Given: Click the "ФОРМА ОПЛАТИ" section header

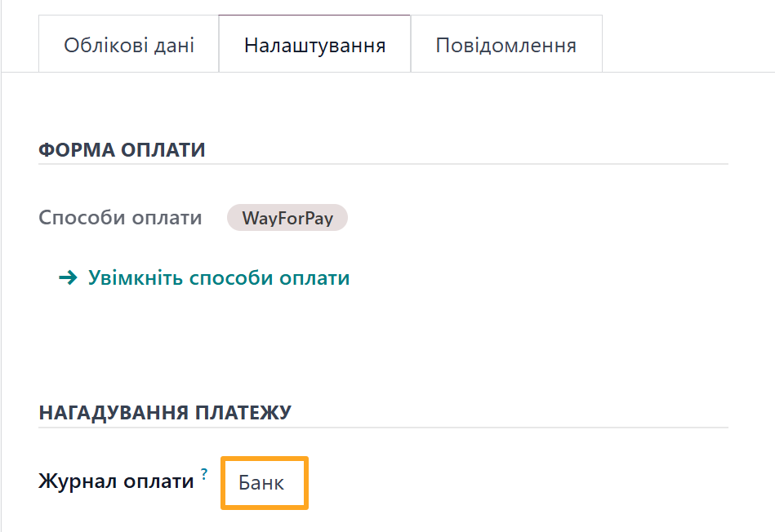Looking at the screenshot, I should pyautogui.click(x=120, y=149).
